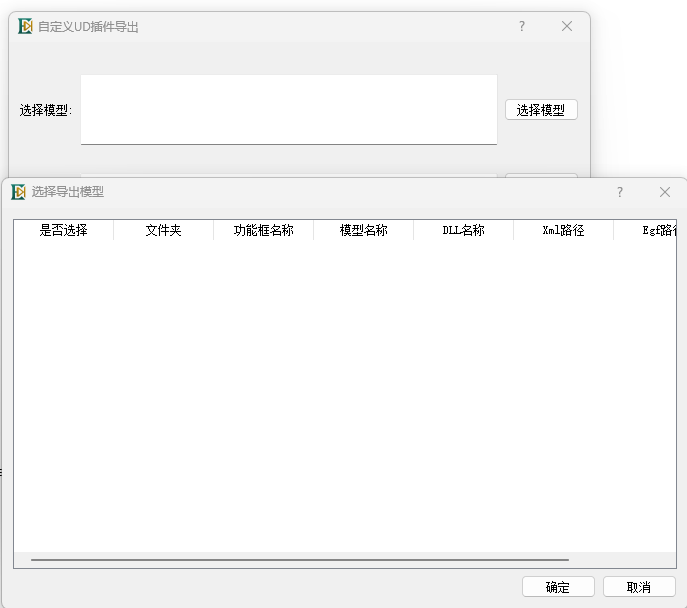The image size is (687, 608).
Task: Cancel the dialog using 取消
Action: coord(639,587)
